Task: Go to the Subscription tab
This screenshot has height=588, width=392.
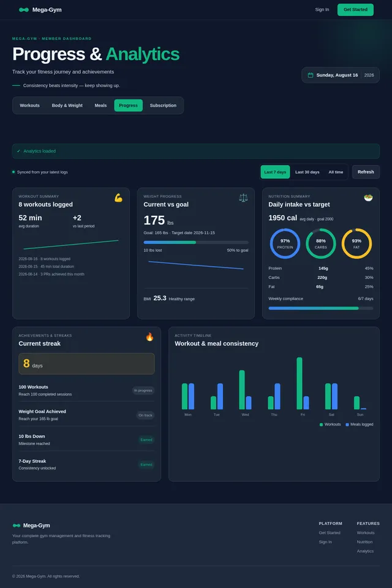Action: click(x=163, y=105)
